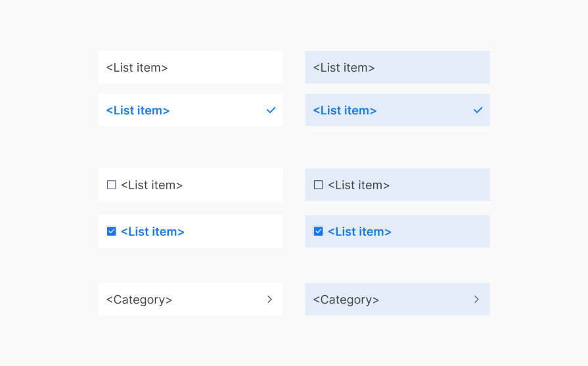This screenshot has width=588, height=366.
Task: Click empty space in the white unchecked-checkbox row
Action: coord(237,185)
